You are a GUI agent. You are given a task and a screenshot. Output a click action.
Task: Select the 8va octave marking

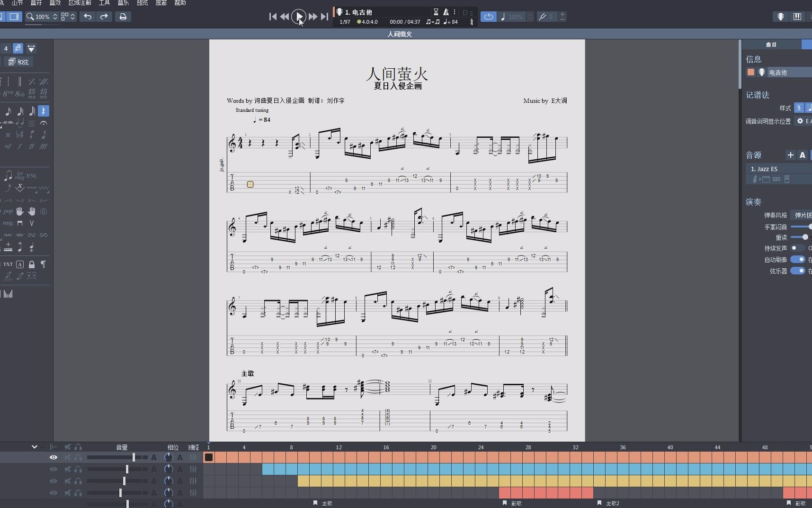(8, 93)
